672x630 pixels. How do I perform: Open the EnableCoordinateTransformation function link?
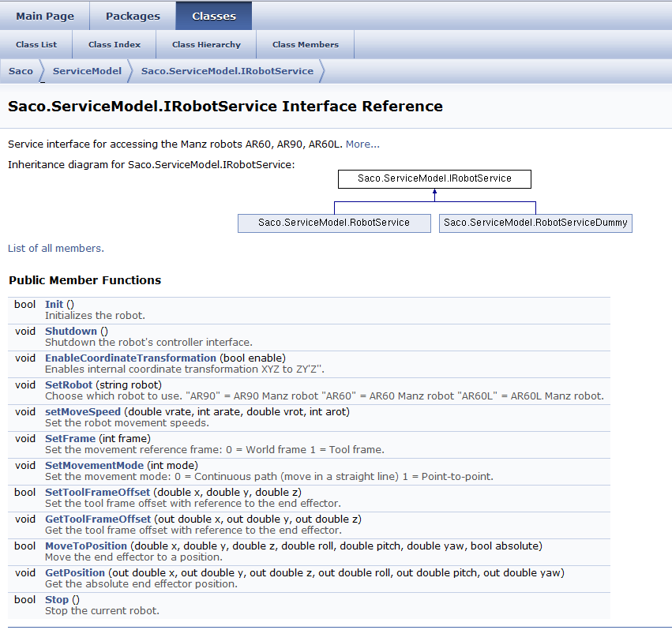point(130,358)
